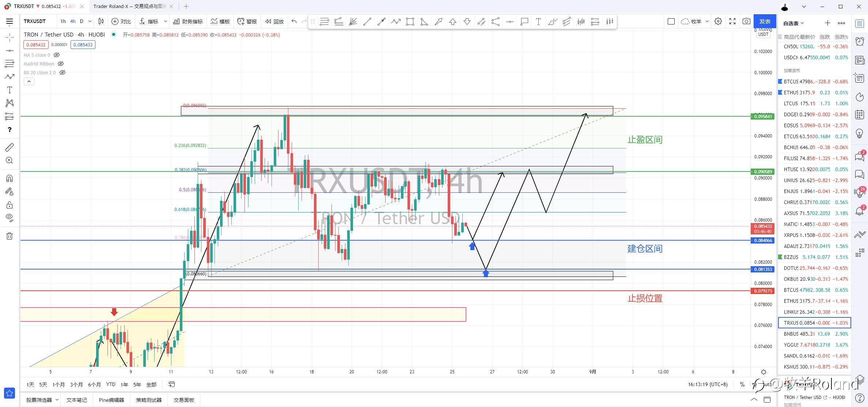Open the alerts (警报) tool
The height and width of the screenshot is (407, 868).
pyautogui.click(x=247, y=22)
